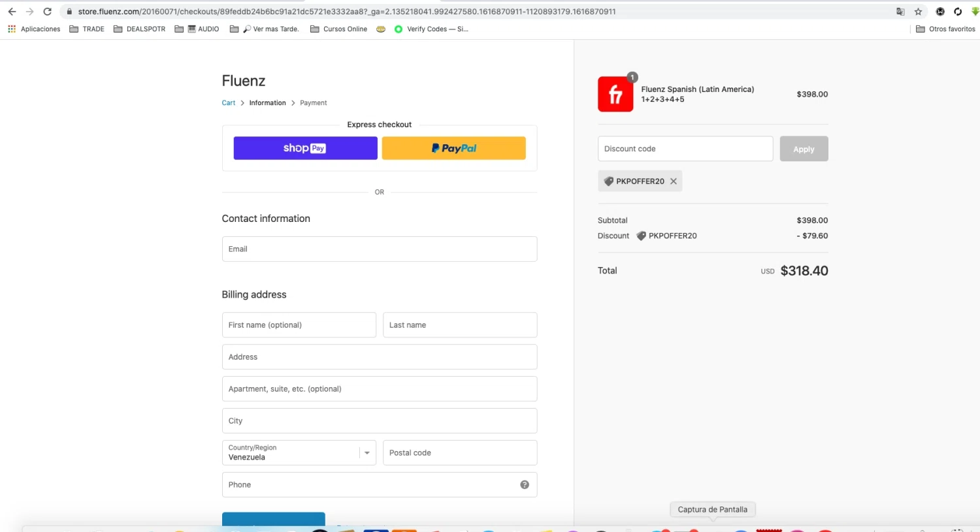Screen dimensions: 980x532
Task: Click the padlock site info icon
Action: tap(69, 12)
